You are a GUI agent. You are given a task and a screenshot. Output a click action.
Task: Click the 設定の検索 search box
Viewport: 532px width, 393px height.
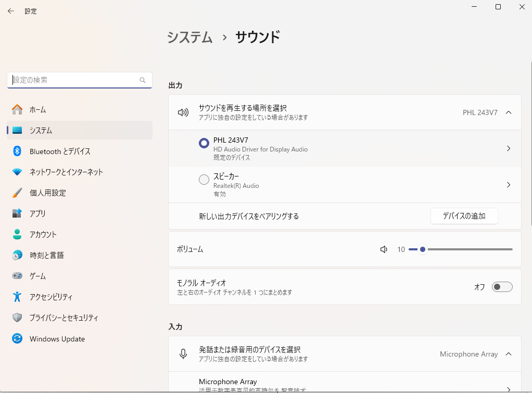pyautogui.click(x=75, y=80)
